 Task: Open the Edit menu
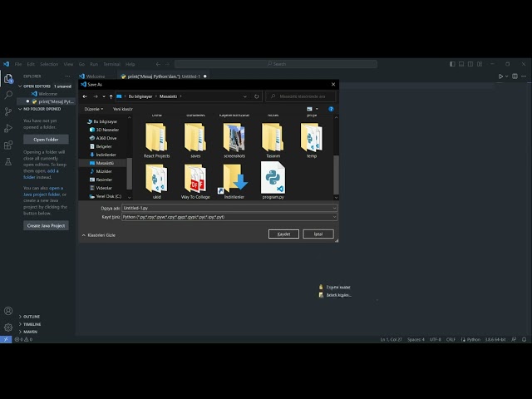(x=31, y=64)
